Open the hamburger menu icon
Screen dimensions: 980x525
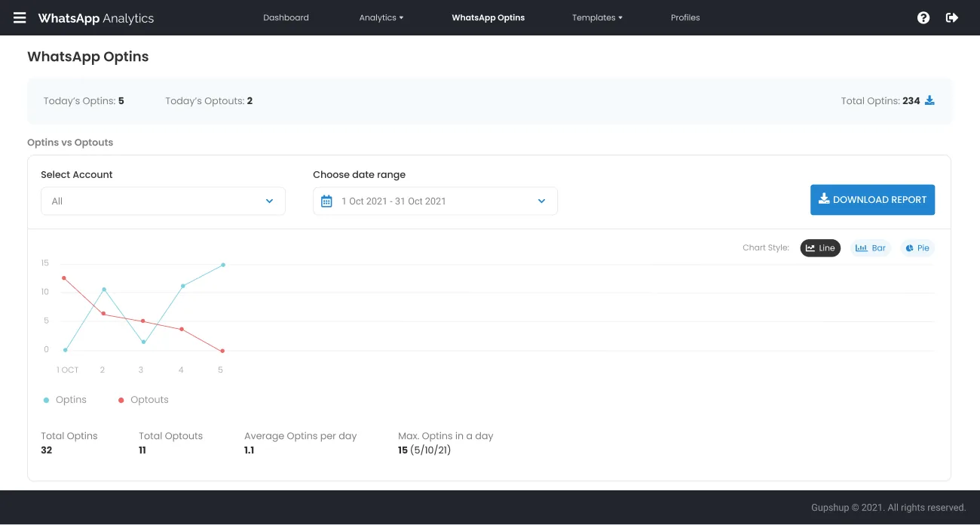(x=20, y=17)
